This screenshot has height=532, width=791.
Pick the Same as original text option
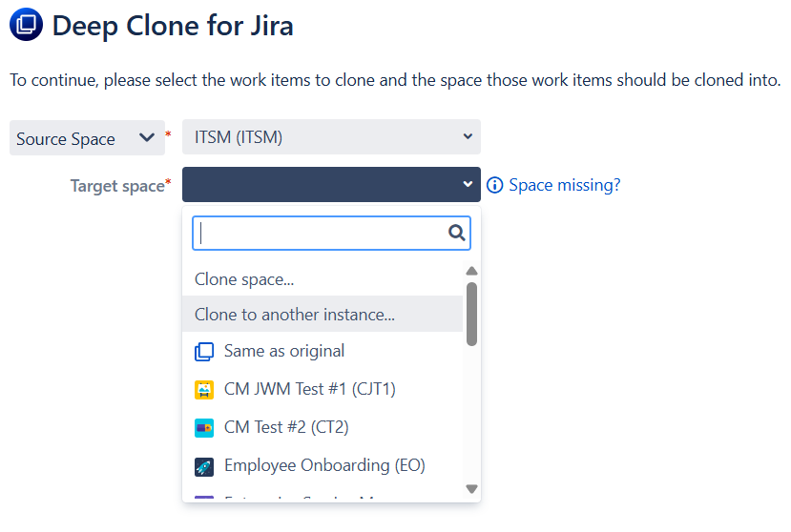click(284, 351)
